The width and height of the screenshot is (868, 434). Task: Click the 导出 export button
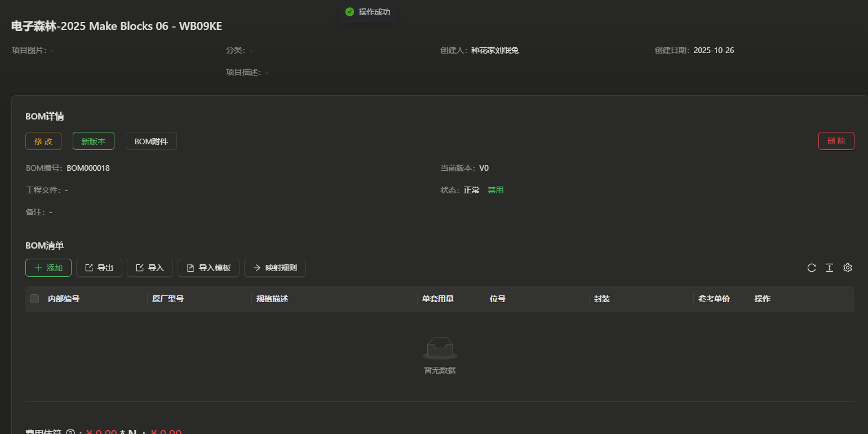[x=99, y=268]
